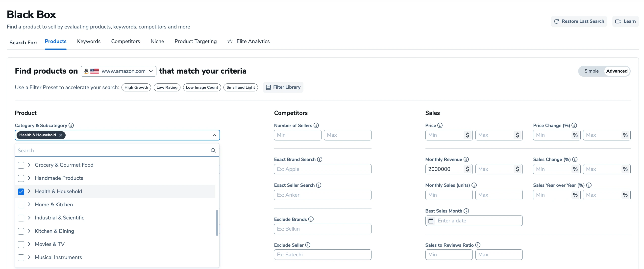644x269 pixels.
Task: Click the Amazon marketplace dropdown icon
Action: (151, 71)
